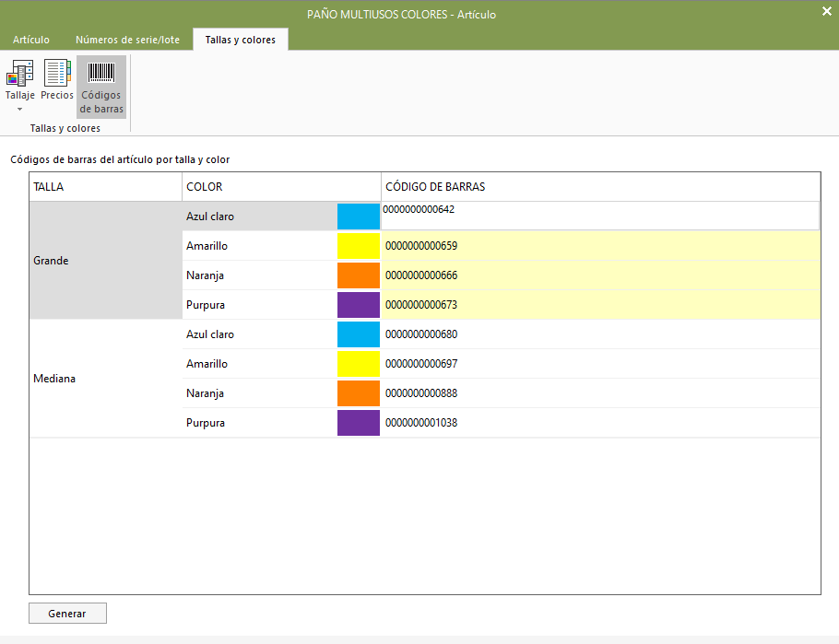Edit the barcode field 0000000000642
Viewport: 839px width, 644px height.
(600, 216)
